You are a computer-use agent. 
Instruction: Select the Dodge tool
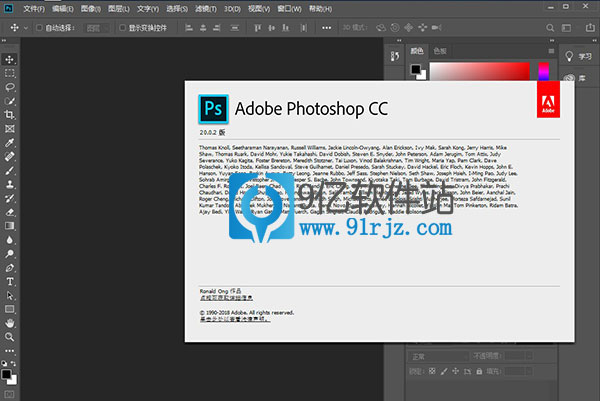10,254
